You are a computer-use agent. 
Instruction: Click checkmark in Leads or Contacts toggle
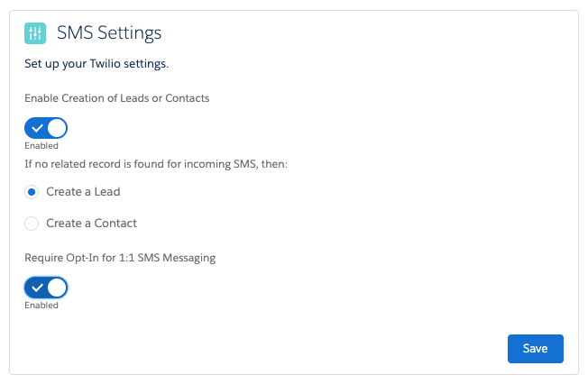click(37, 128)
